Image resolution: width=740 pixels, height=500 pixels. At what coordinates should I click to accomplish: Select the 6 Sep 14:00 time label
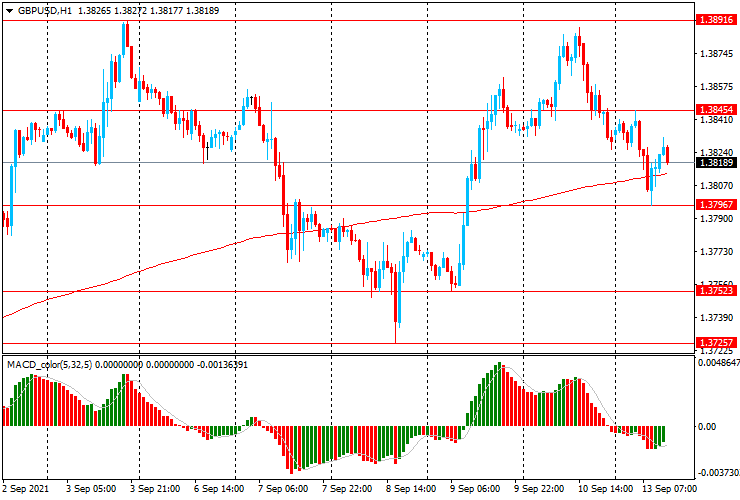point(219,489)
